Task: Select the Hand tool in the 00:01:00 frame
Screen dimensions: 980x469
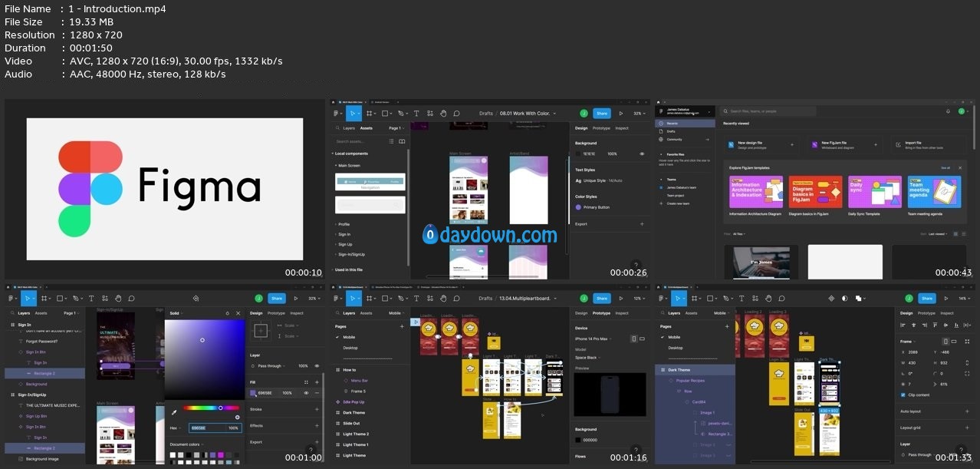Action: point(119,298)
